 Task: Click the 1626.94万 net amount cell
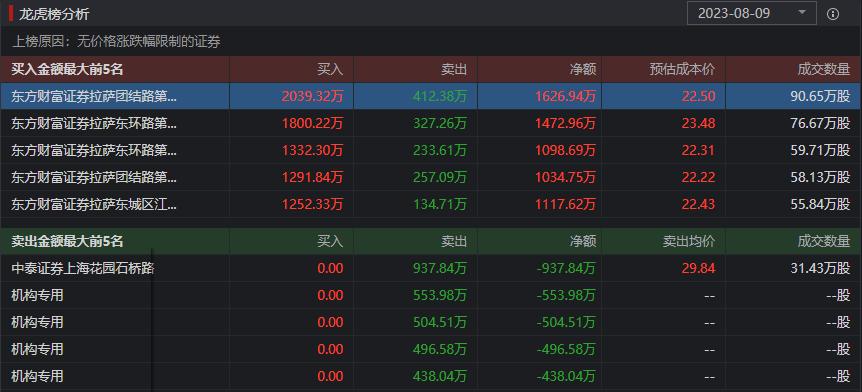[x=565, y=96]
